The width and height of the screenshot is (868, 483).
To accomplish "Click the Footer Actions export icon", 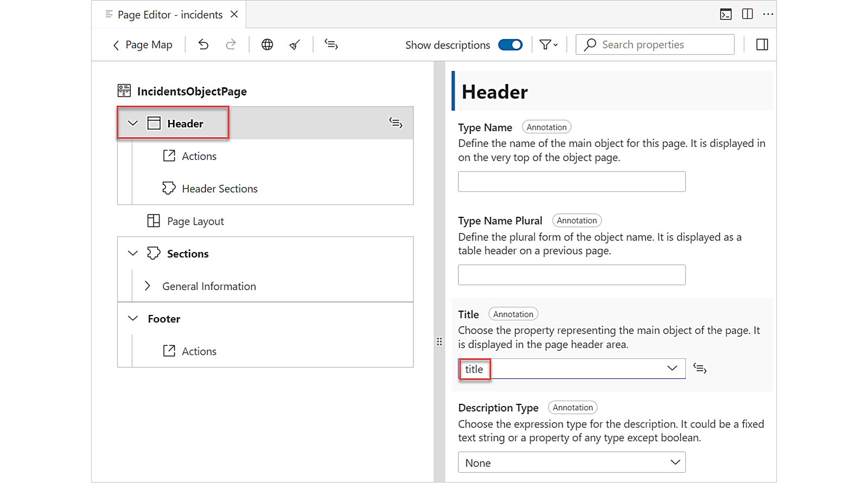I will pos(169,351).
